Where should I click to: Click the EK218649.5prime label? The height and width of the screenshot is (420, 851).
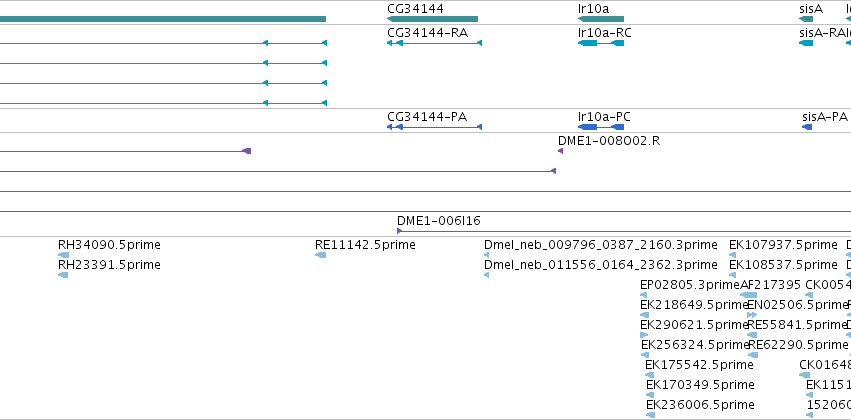(x=694, y=305)
